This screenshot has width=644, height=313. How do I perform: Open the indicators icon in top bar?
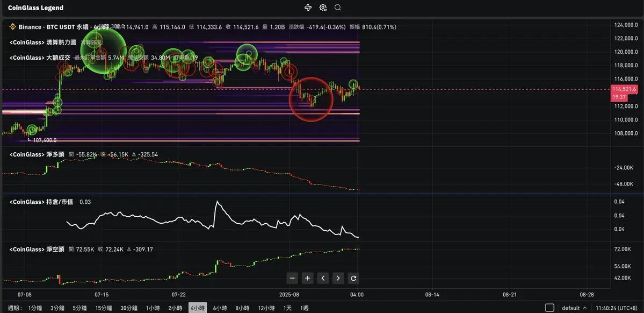(x=308, y=8)
